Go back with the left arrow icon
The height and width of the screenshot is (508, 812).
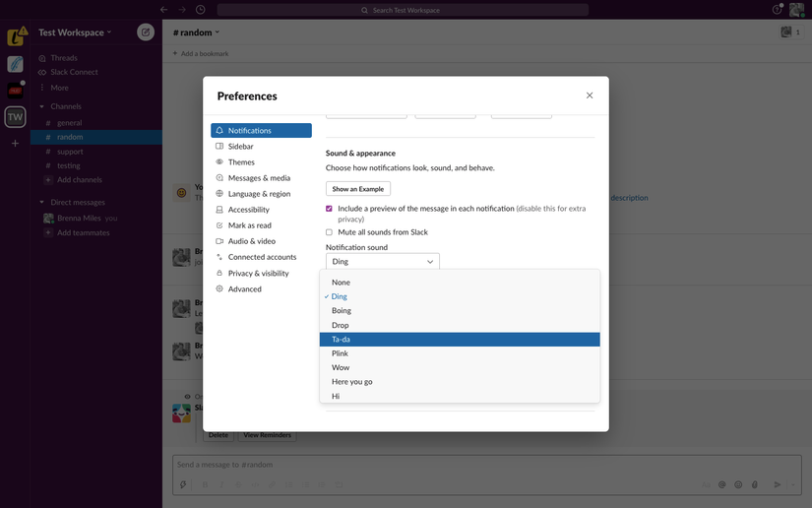tap(163, 10)
